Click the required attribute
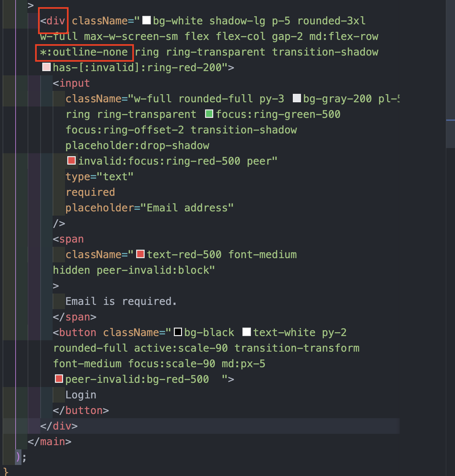Viewport: 455px width, 476px height. pyautogui.click(x=90, y=192)
